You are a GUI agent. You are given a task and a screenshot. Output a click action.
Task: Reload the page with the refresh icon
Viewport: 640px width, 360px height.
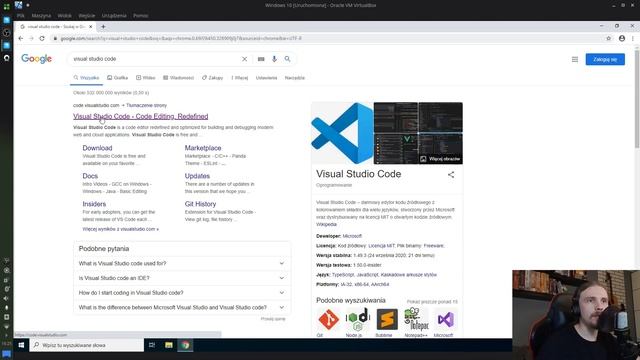(x=42, y=38)
